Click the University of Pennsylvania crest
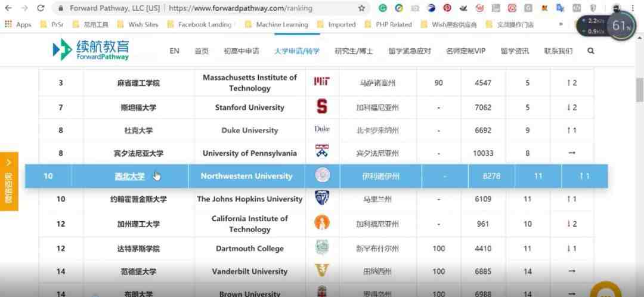This screenshot has height=297, width=644. click(x=322, y=151)
